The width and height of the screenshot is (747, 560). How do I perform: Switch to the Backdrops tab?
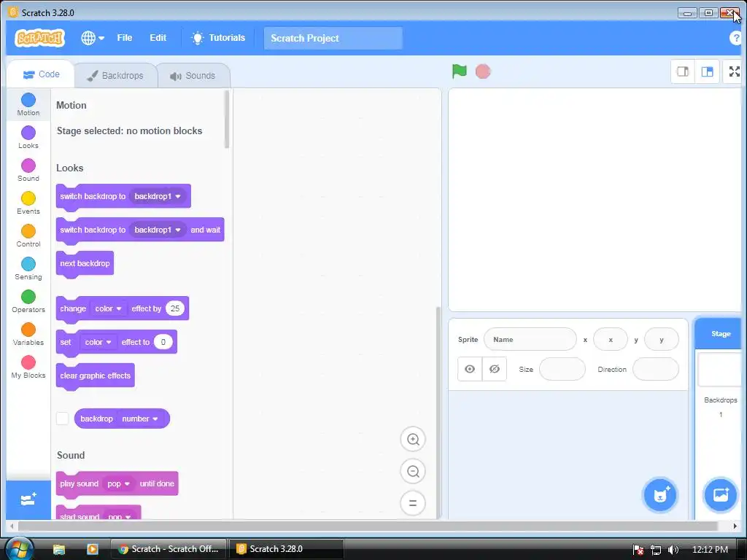tap(115, 76)
